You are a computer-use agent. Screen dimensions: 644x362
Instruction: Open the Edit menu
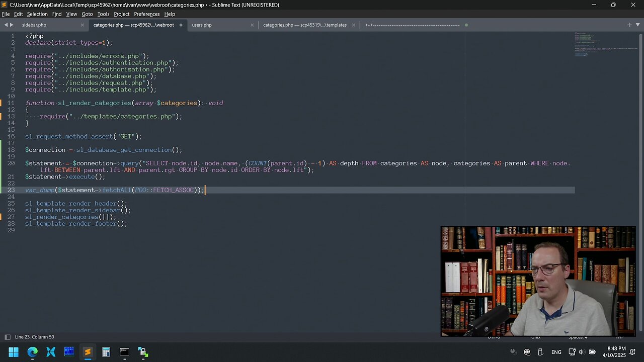click(x=18, y=14)
